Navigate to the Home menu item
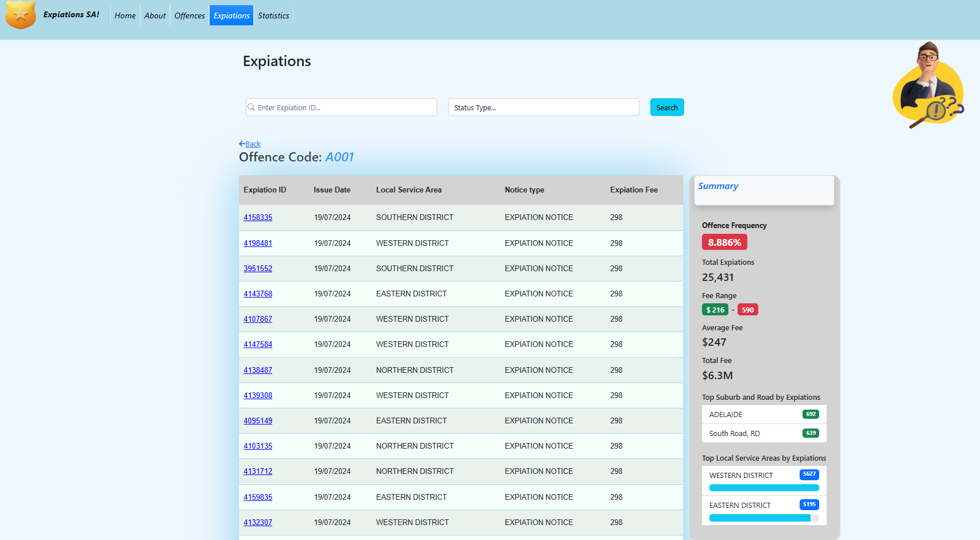This screenshot has height=540, width=980. tap(125, 16)
